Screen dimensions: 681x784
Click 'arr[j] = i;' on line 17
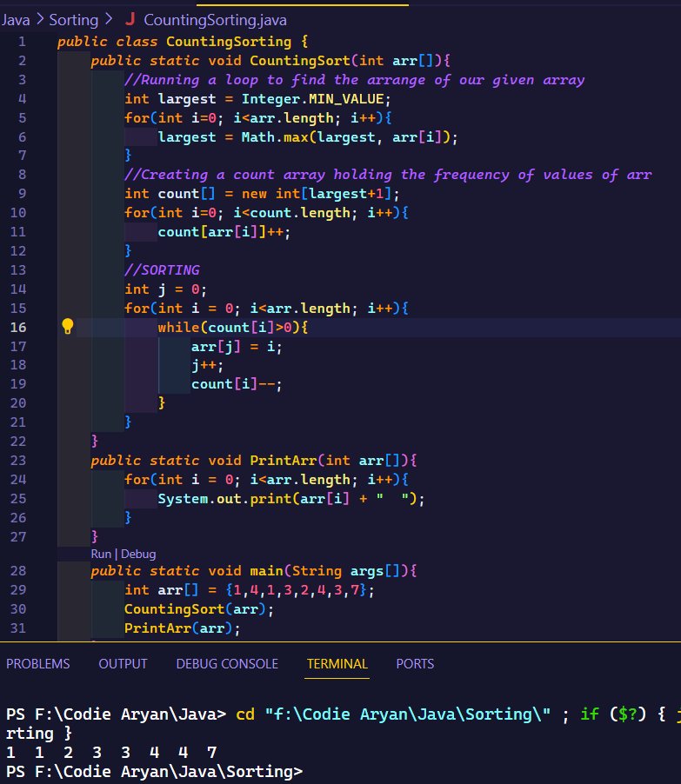pyautogui.click(x=237, y=347)
